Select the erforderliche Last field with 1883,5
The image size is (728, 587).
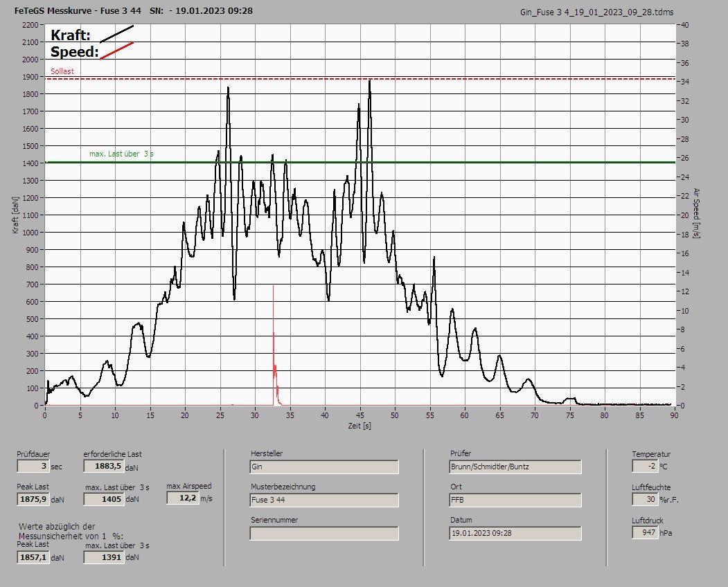click(103, 466)
